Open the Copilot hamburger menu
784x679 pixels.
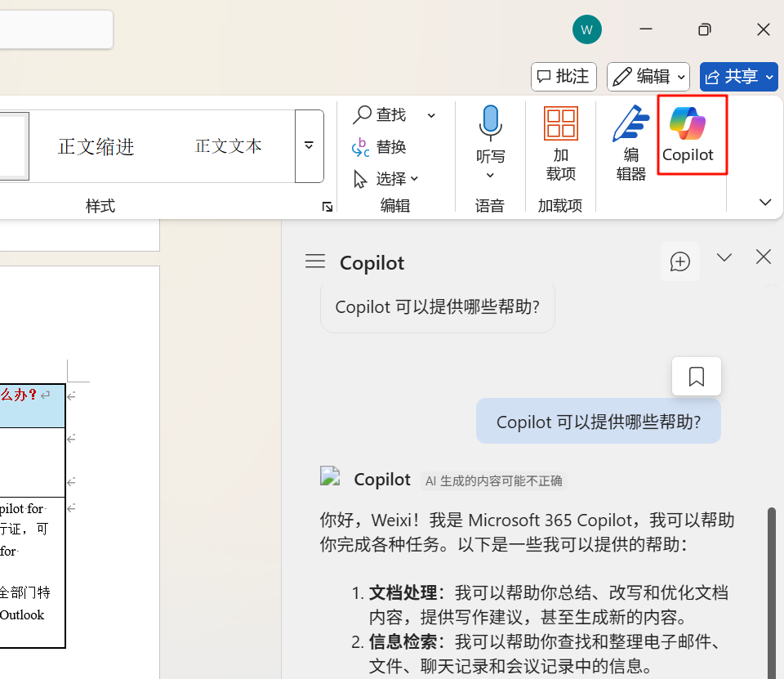(315, 261)
